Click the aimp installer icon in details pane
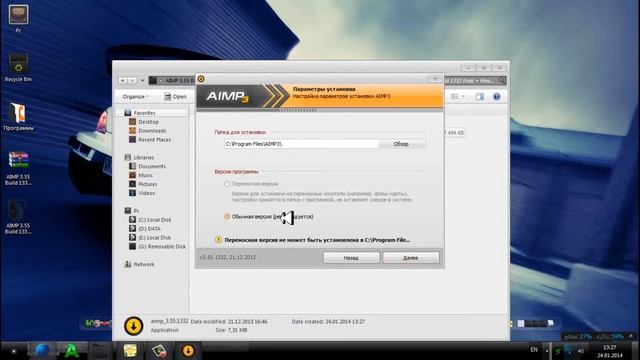The width and height of the screenshot is (640, 360). coord(133,326)
